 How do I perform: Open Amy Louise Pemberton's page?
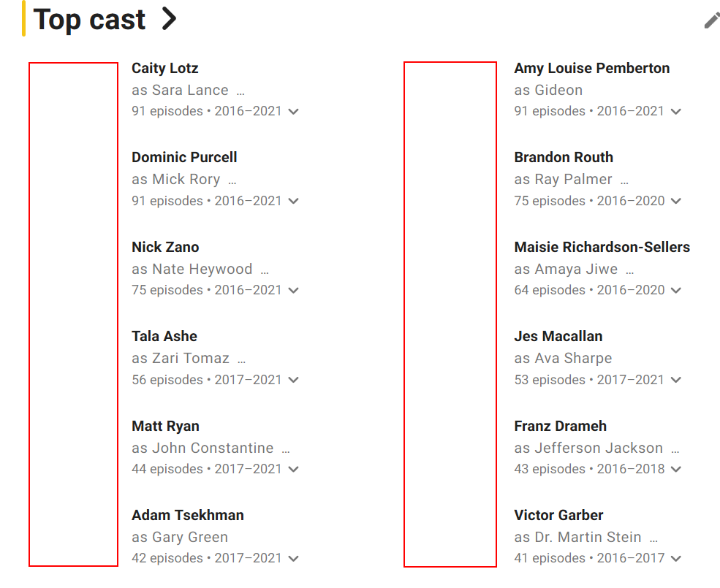point(591,68)
